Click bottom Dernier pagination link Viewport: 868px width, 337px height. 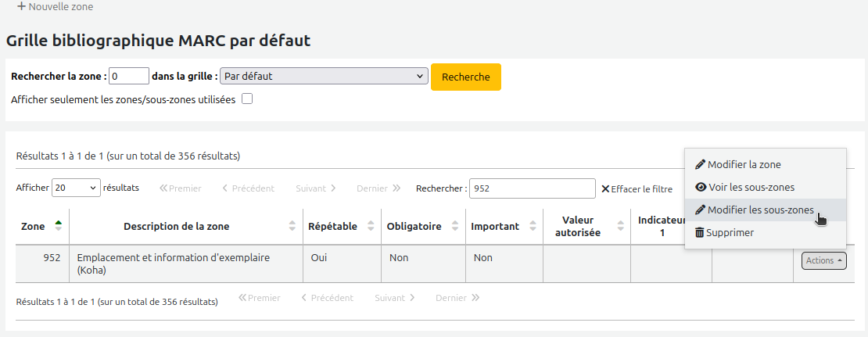[x=457, y=298]
